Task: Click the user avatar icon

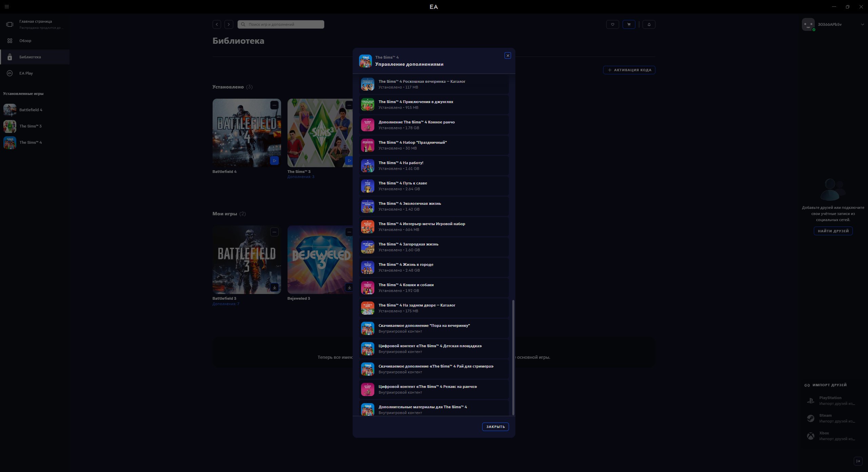Action: 808,24
